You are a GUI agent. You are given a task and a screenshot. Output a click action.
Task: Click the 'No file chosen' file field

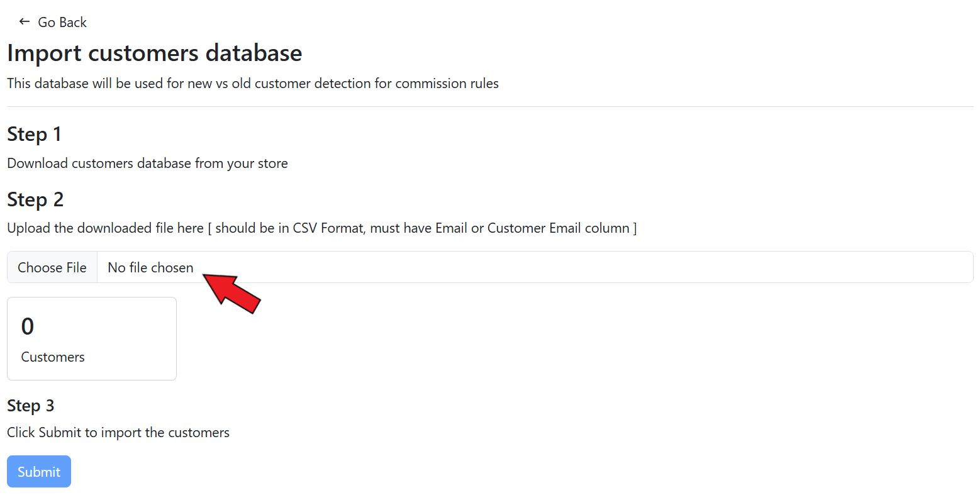click(x=150, y=268)
